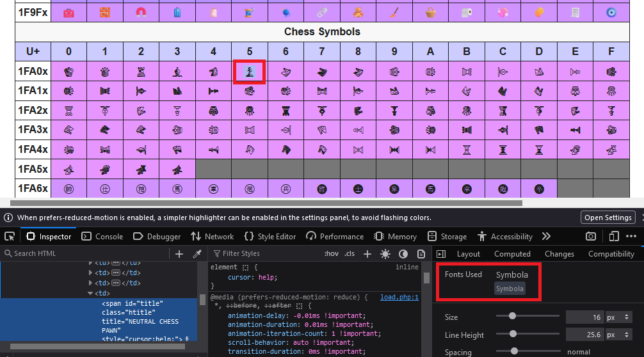Toggle the :hov pseudo-class panel
The height and width of the screenshot is (357, 644).
tap(331, 254)
